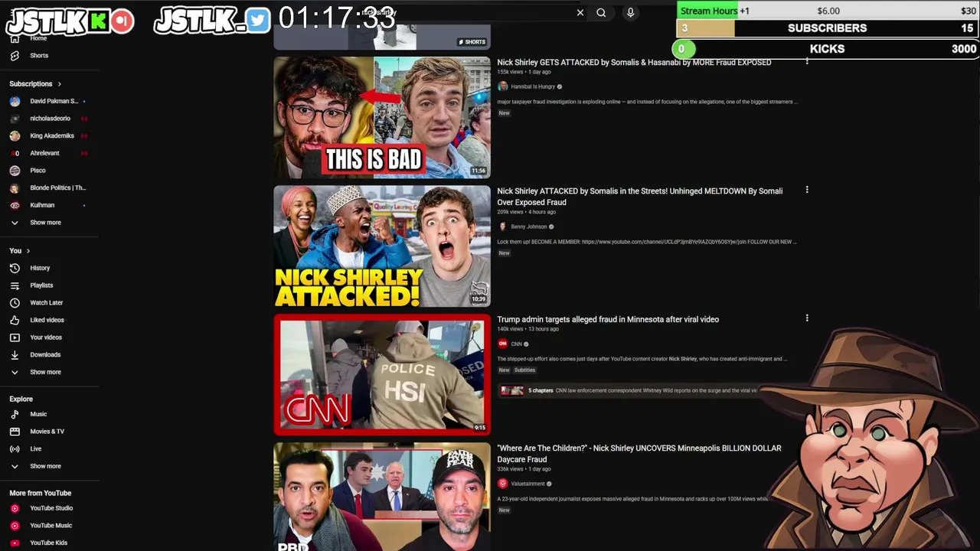Viewport: 980px width, 551px height.
Task: Open Movies & TV icon
Action: 15,432
